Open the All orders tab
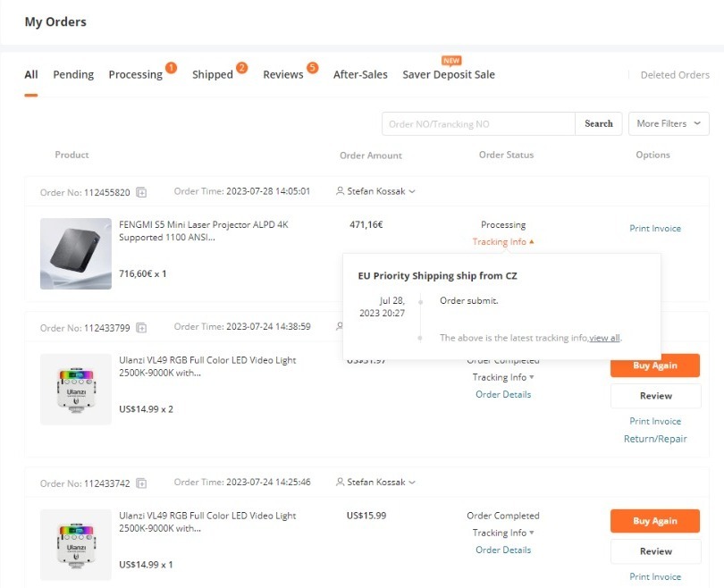The image size is (724, 588). coord(31,75)
